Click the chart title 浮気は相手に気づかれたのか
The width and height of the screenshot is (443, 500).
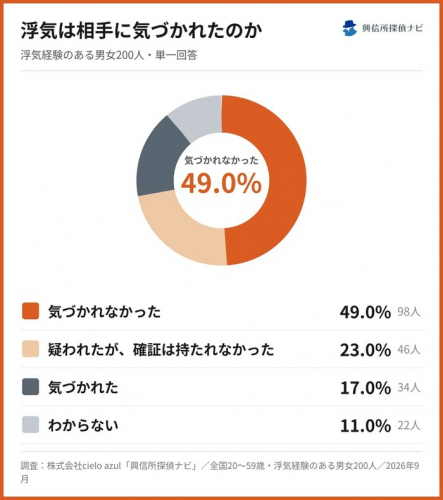point(141,31)
